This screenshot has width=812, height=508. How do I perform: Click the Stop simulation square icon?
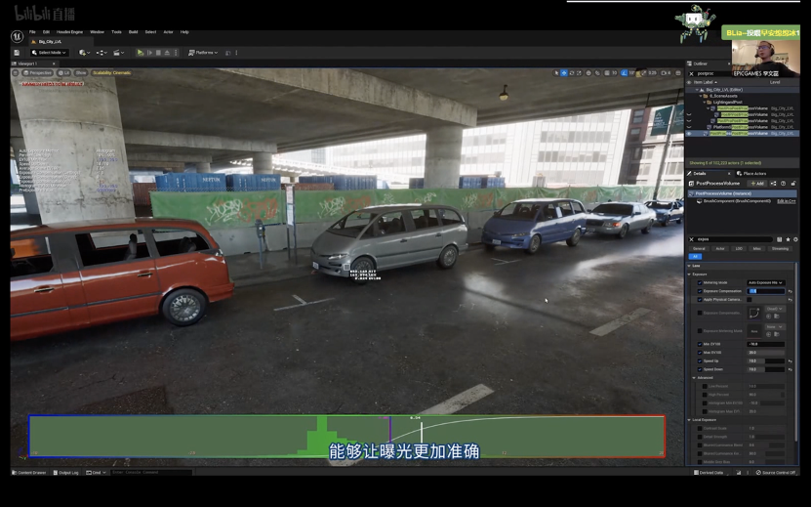[x=158, y=53]
